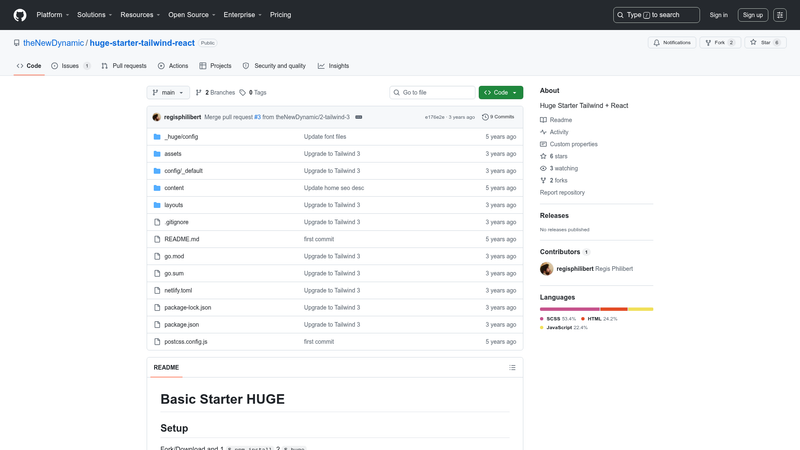
Task: Focus the Type / to search box
Action: click(656, 15)
